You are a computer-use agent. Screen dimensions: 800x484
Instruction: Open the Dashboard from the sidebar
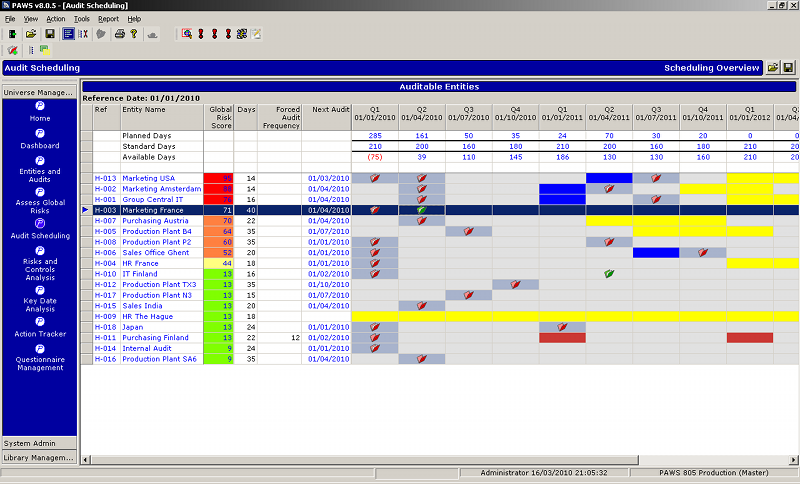click(40, 133)
